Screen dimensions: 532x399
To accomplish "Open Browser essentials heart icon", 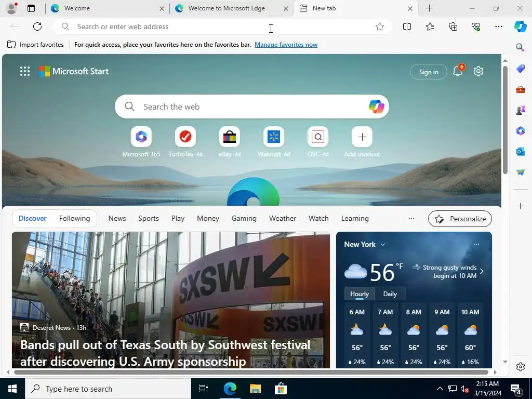I will click(476, 26).
